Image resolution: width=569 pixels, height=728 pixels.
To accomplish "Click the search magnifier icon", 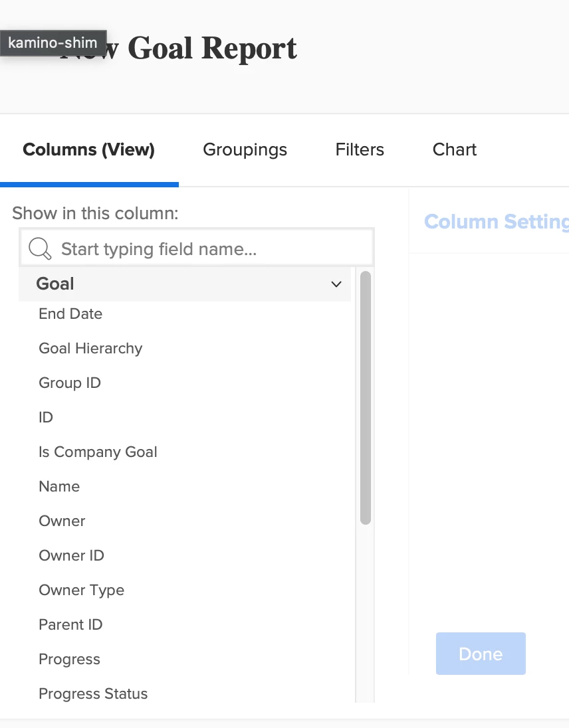I will [41, 249].
